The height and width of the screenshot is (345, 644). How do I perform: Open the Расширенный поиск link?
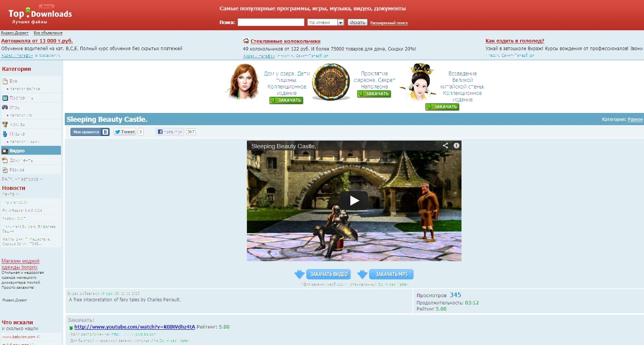point(389,23)
